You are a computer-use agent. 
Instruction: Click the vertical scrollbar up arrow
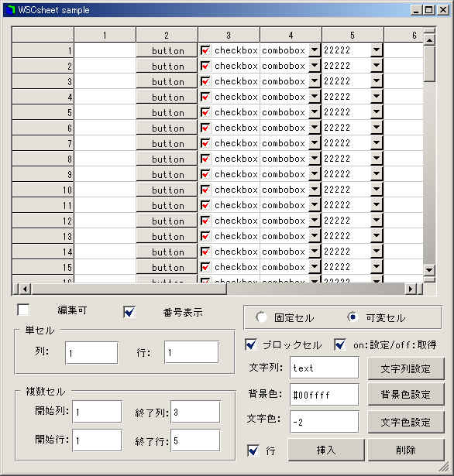pyautogui.click(x=429, y=39)
